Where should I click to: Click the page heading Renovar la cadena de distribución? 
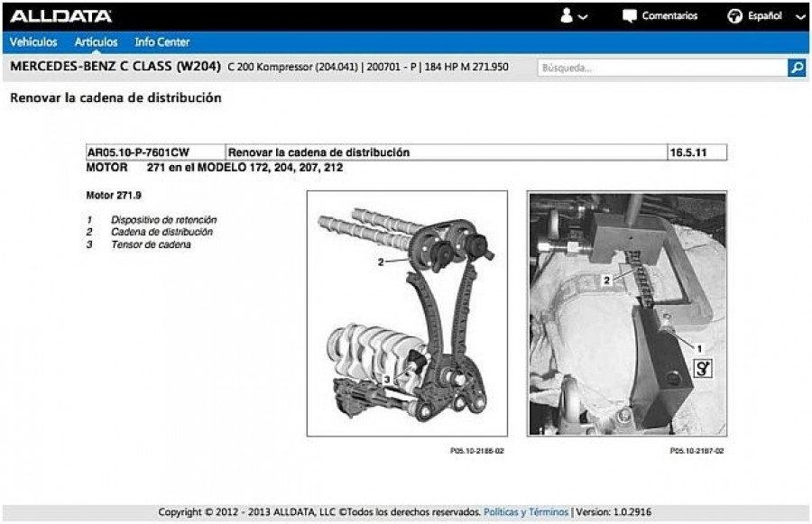click(115, 98)
